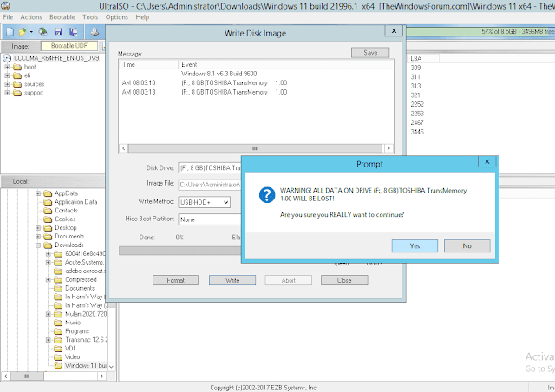
Task: Click the LBA value 2252
Action: (x=417, y=104)
